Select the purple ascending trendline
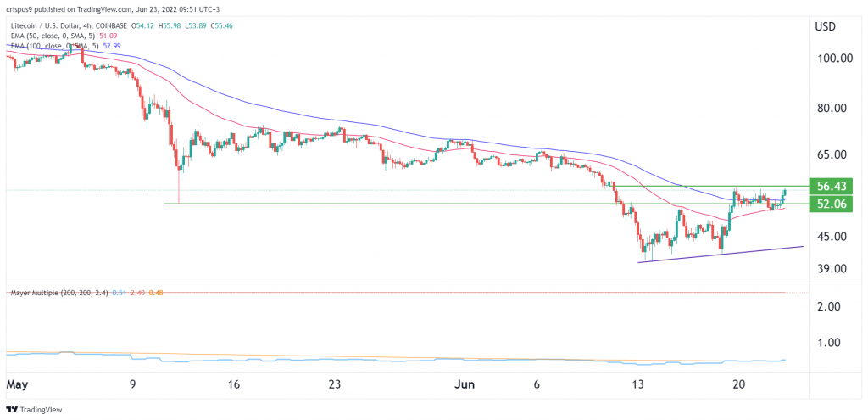The image size is (868, 420). coord(721,255)
